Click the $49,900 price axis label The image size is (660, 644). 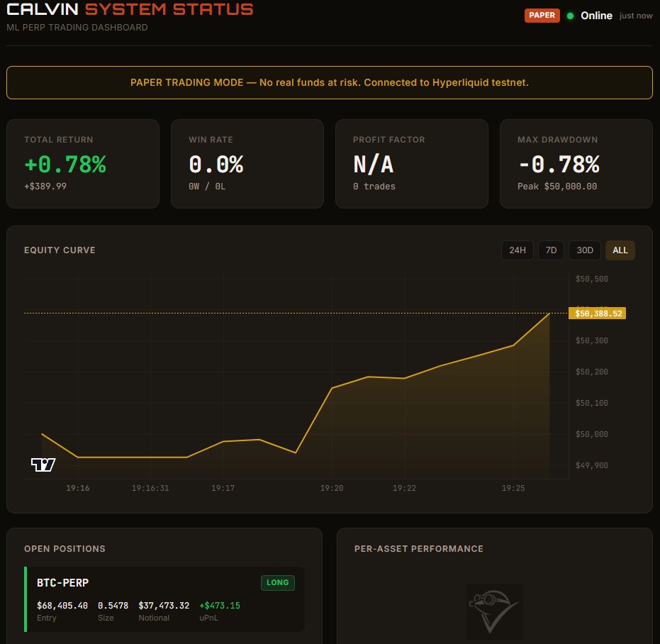click(x=592, y=465)
